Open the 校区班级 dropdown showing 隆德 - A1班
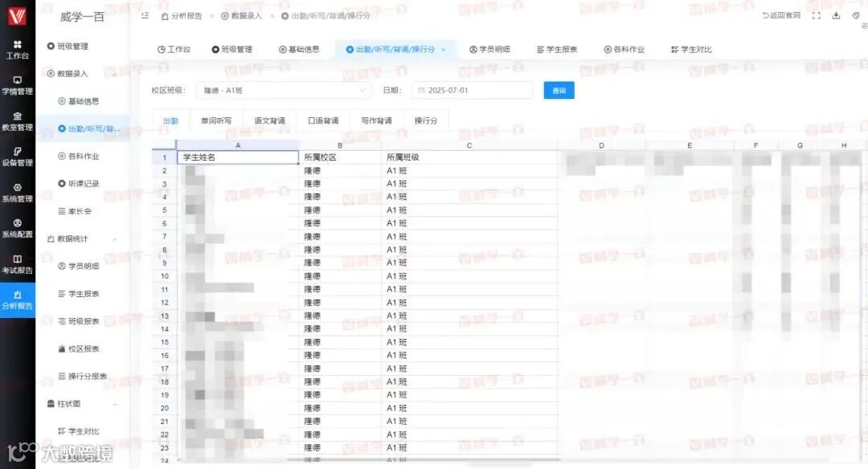 [x=283, y=90]
